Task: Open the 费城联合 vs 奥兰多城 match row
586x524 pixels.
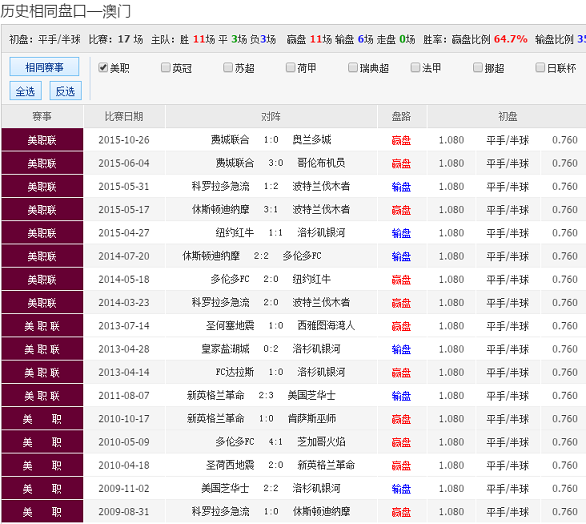Action: pyautogui.click(x=293, y=140)
